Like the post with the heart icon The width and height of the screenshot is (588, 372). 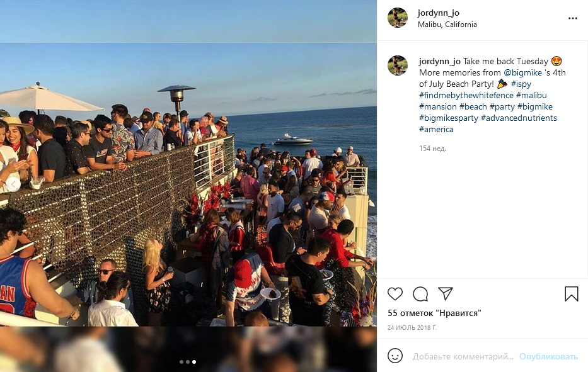pos(395,294)
